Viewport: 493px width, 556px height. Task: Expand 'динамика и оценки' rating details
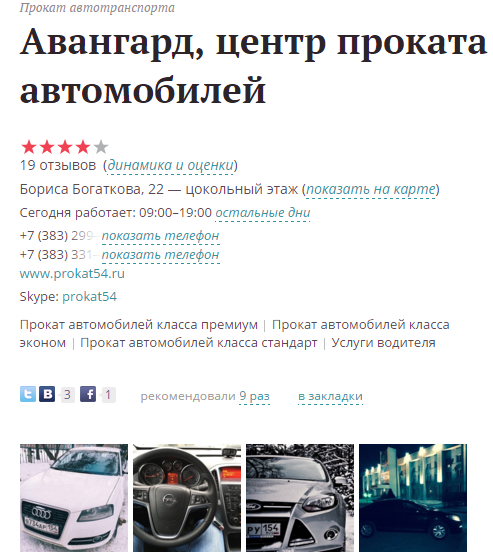coord(170,165)
